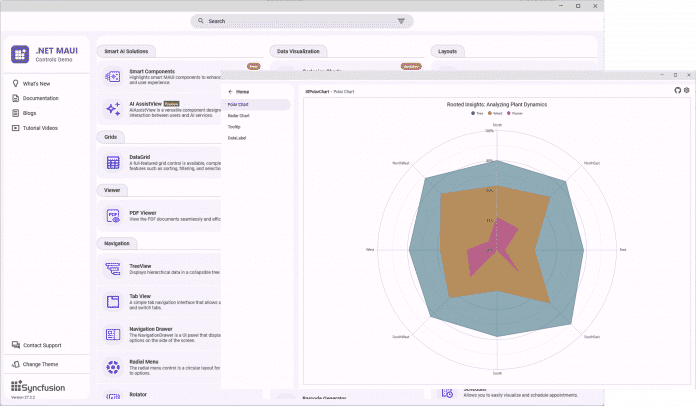Click the Change Theme button
The image size is (696, 406).
point(40,364)
